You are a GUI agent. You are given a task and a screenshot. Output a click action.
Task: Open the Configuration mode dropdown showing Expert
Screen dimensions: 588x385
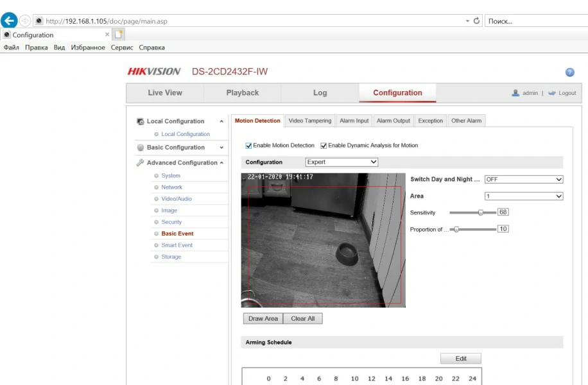coord(342,162)
